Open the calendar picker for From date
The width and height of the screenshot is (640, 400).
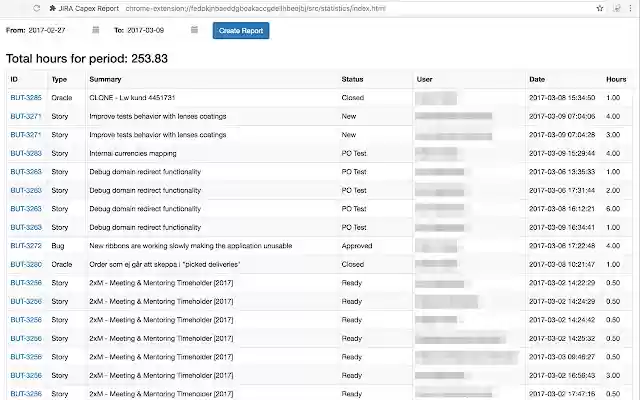pyautogui.click(x=96, y=30)
